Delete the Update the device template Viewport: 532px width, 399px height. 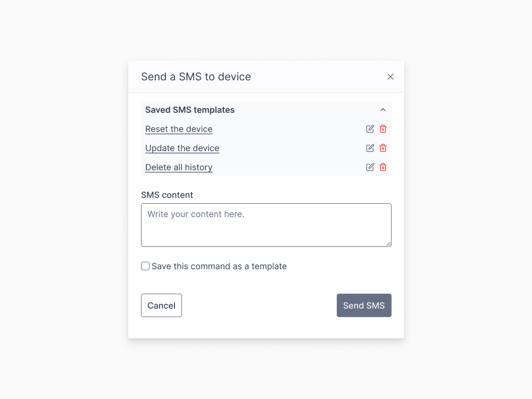point(383,148)
